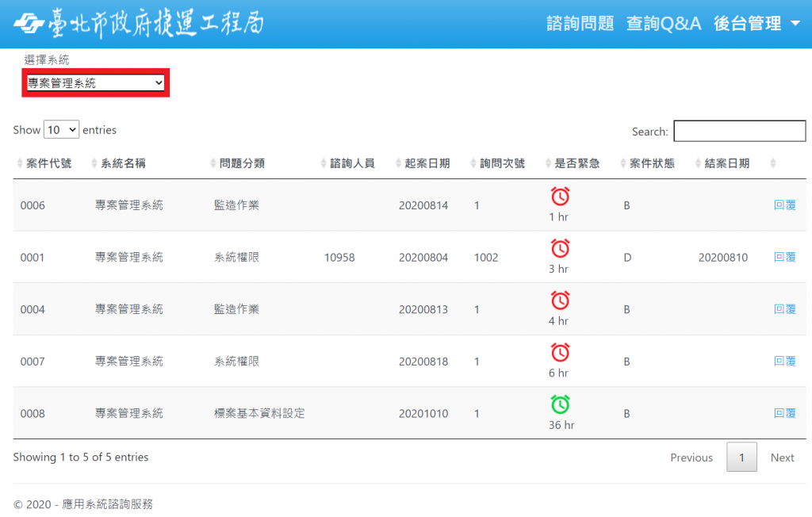Click the 監造作業 cell in row 0006
Screen dimensions: 812x517
[236, 205]
